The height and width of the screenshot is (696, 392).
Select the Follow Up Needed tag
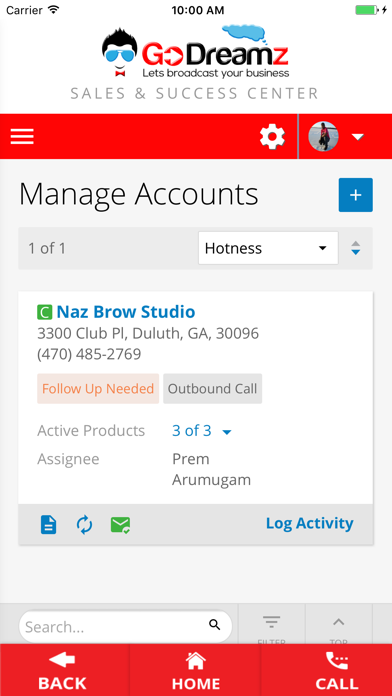pyautogui.click(x=98, y=389)
